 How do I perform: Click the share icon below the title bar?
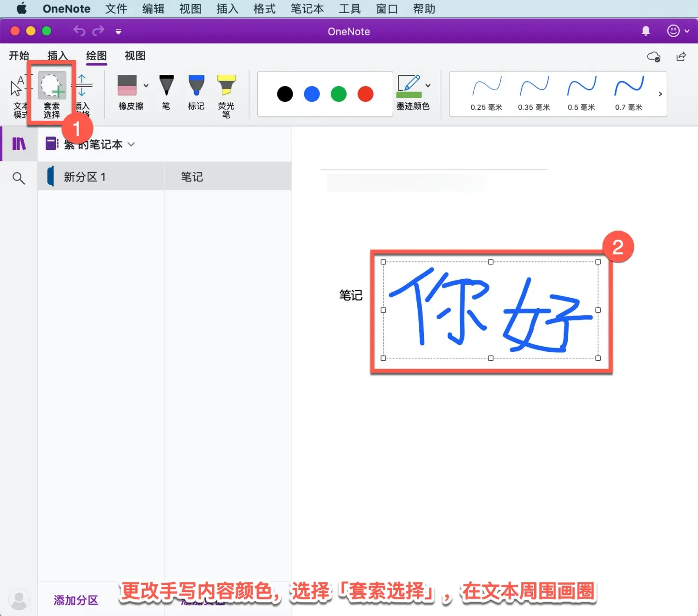tap(681, 56)
